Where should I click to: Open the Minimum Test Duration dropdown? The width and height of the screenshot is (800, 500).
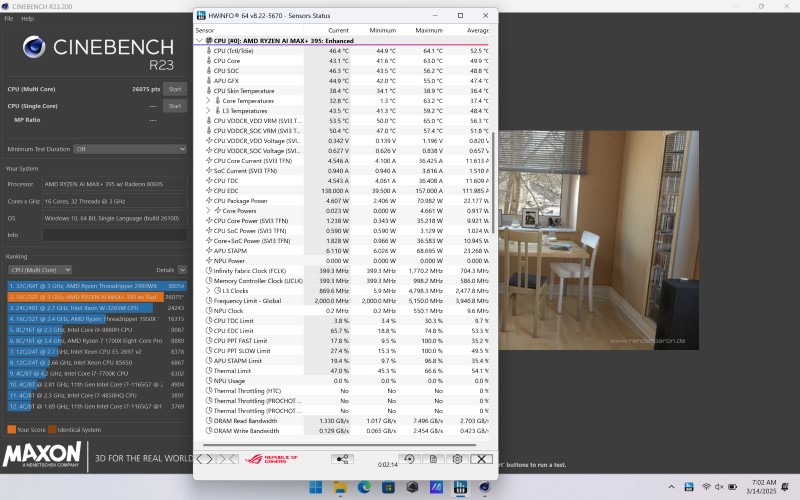click(x=130, y=149)
